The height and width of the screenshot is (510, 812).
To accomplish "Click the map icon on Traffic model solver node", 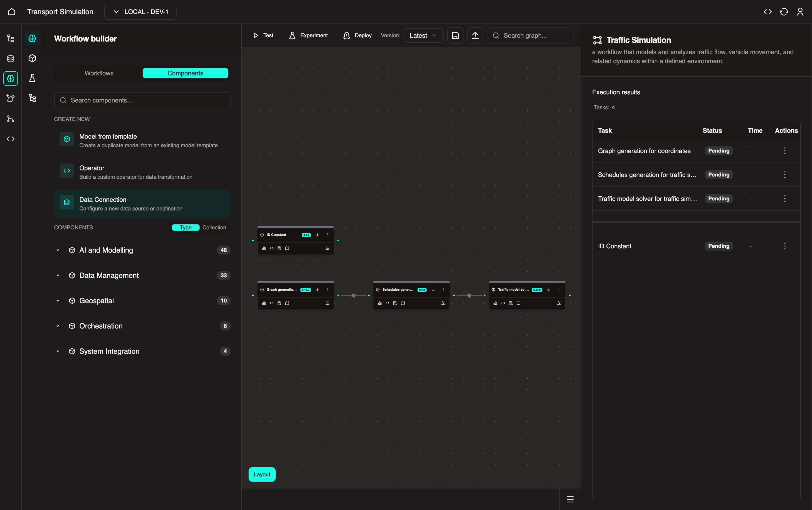I will 518,303.
